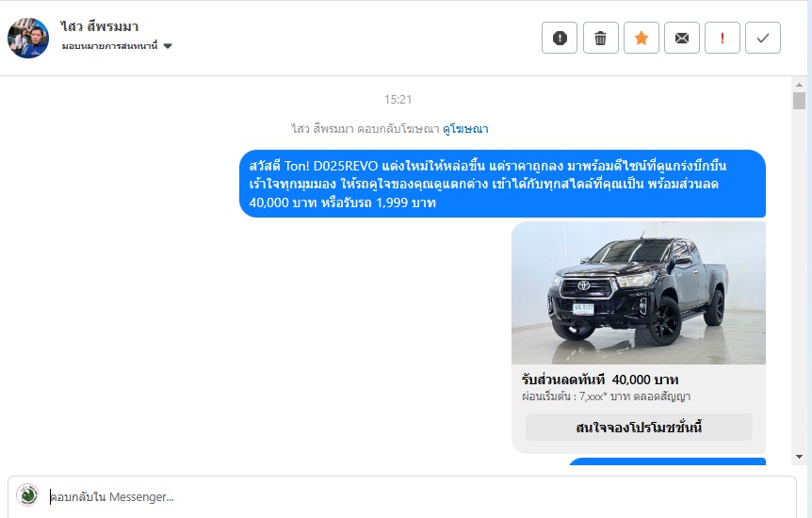The height and width of the screenshot is (518, 812).
Task: Click the สนใจจองโปรโมชชั่นนี้ button
Action: pyautogui.click(x=639, y=428)
